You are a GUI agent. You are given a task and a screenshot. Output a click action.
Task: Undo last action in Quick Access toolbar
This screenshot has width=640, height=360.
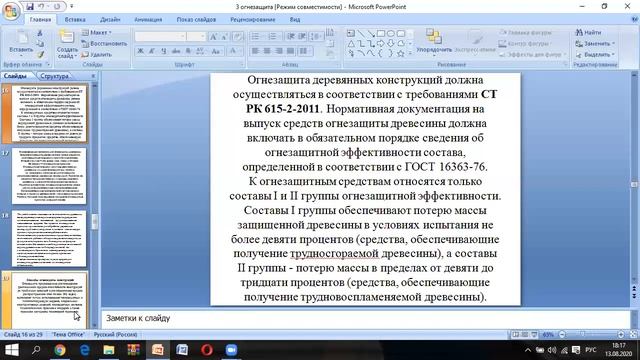click(x=41, y=7)
